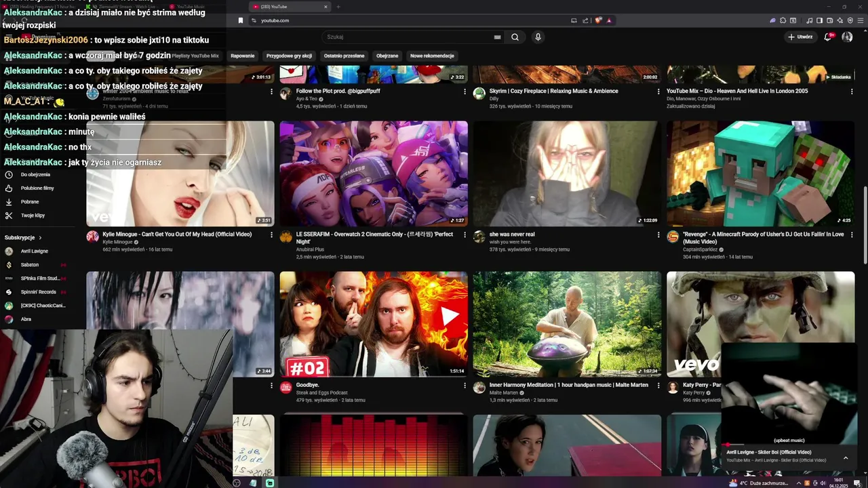Viewport: 868px width, 488px height.
Task: Open Abra subscription channel
Action: [x=26, y=319]
